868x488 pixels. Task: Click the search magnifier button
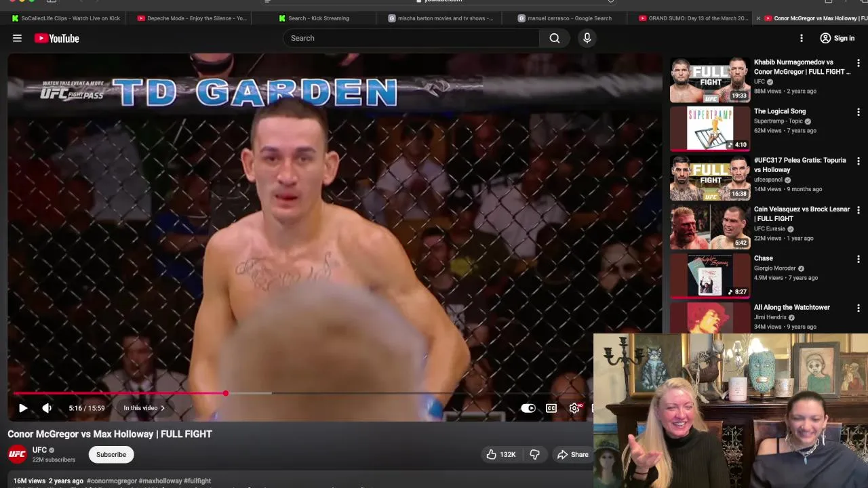click(x=555, y=38)
